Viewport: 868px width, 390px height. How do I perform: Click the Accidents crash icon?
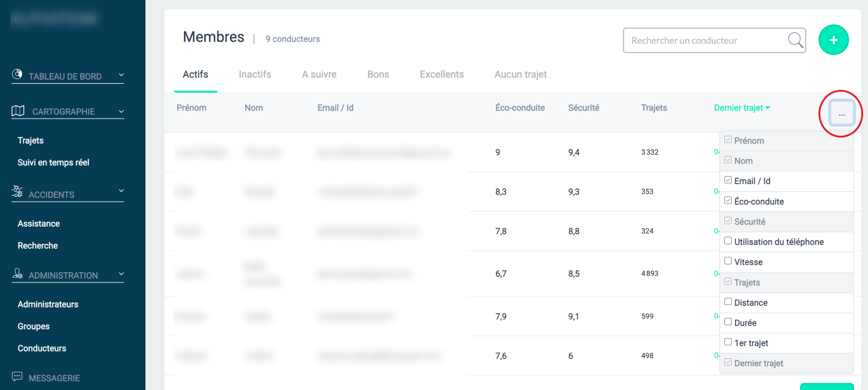pyautogui.click(x=18, y=193)
